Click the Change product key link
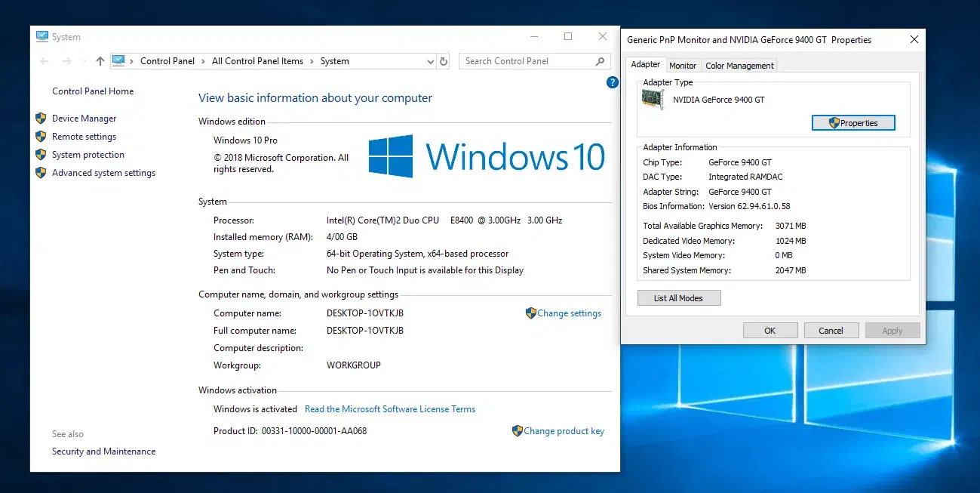This screenshot has height=493, width=980. pyautogui.click(x=564, y=431)
